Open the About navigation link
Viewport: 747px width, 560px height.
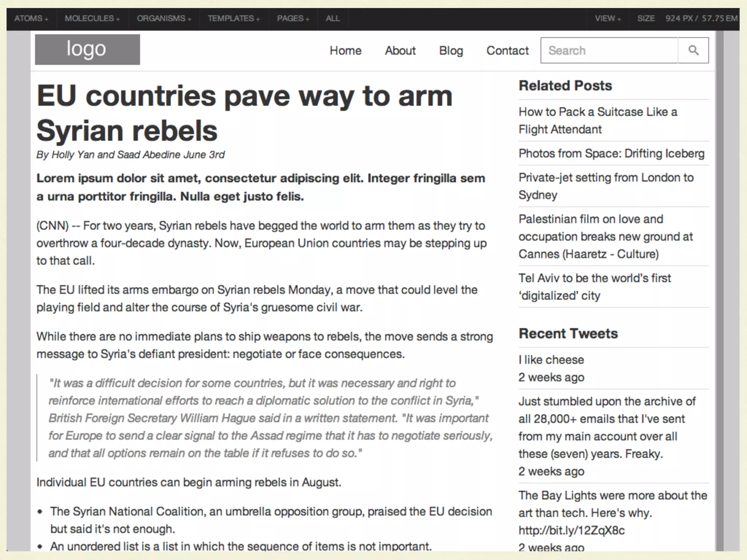(400, 51)
